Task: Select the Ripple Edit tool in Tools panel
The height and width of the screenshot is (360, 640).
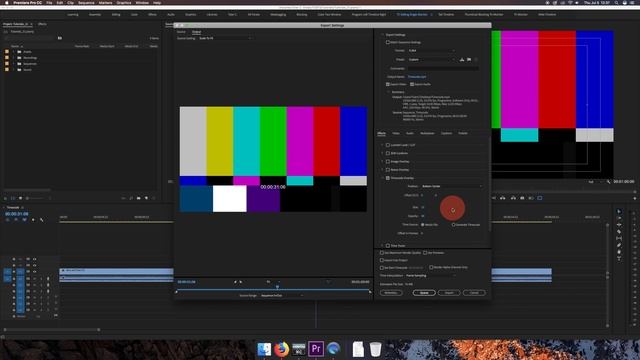Action: pyautogui.click(x=619, y=225)
